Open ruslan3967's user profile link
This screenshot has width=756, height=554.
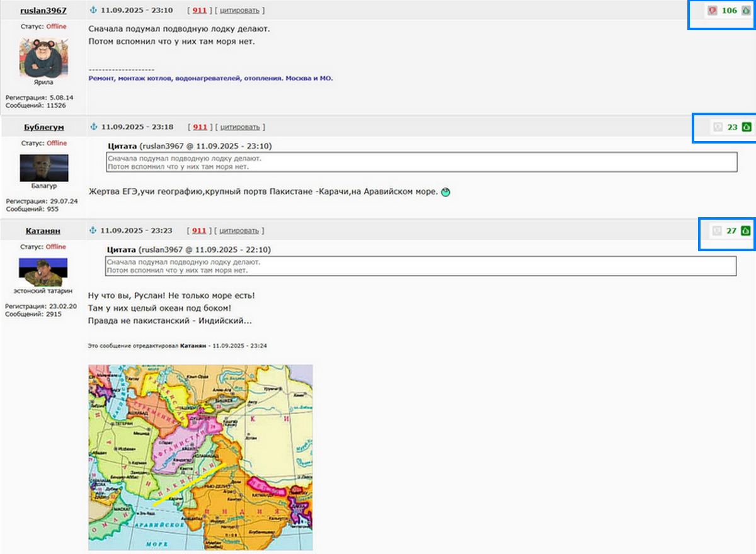tap(43, 11)
